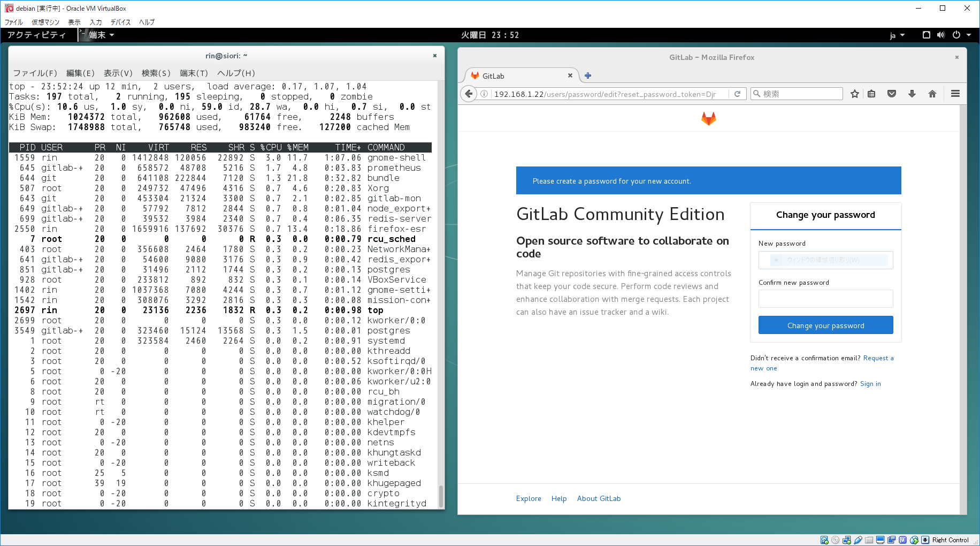
Task: Open the 端末 application menu in top bar
Action: pos(97,35)
